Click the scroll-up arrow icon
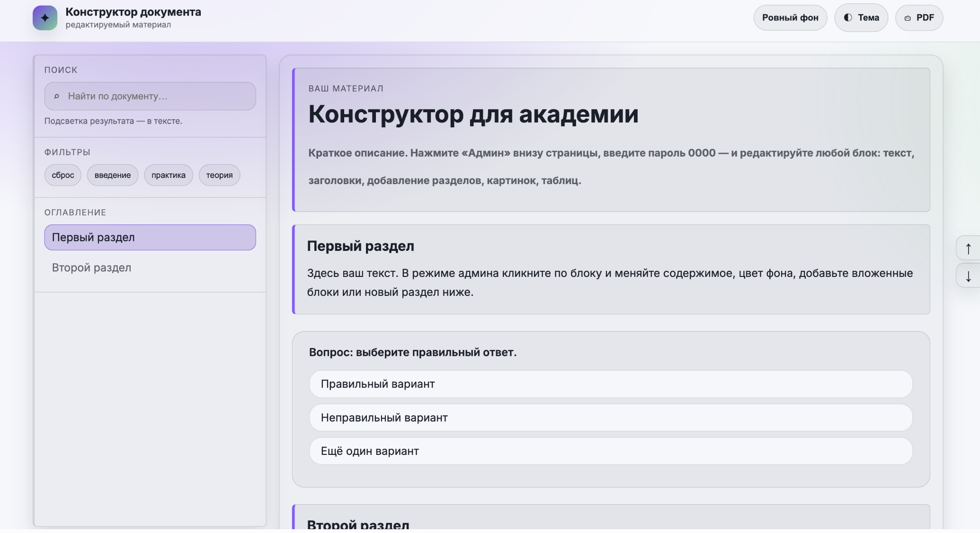The width and height of the screenshot is (980, 533). pyautogui.click(x=968, y=248)
